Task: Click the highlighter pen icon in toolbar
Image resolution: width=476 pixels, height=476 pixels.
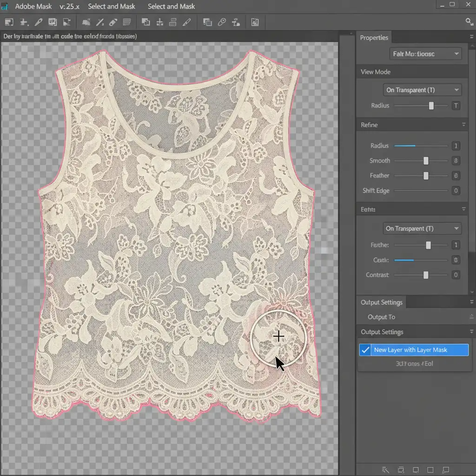Action: [187, 22]
